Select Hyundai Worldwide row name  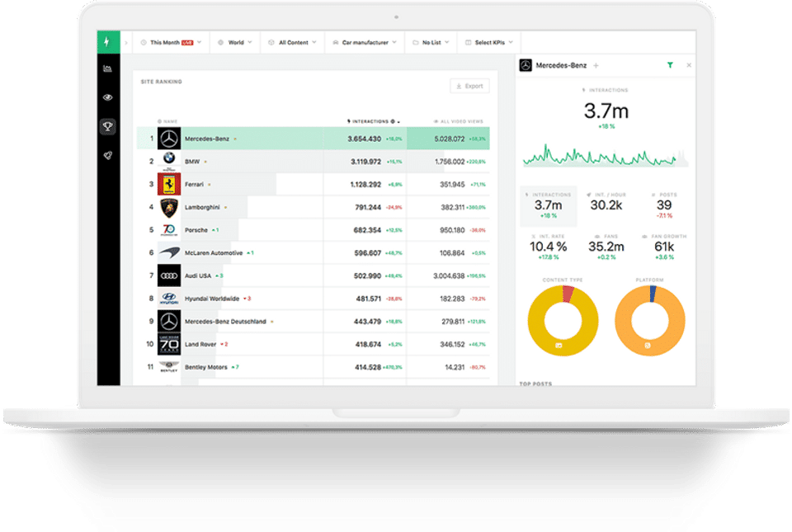click(212, 299)
